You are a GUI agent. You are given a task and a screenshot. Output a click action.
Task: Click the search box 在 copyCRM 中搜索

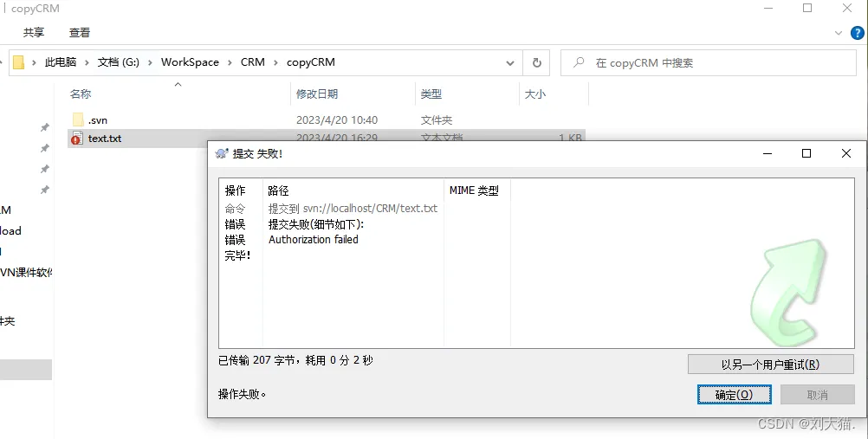(709, 63)
